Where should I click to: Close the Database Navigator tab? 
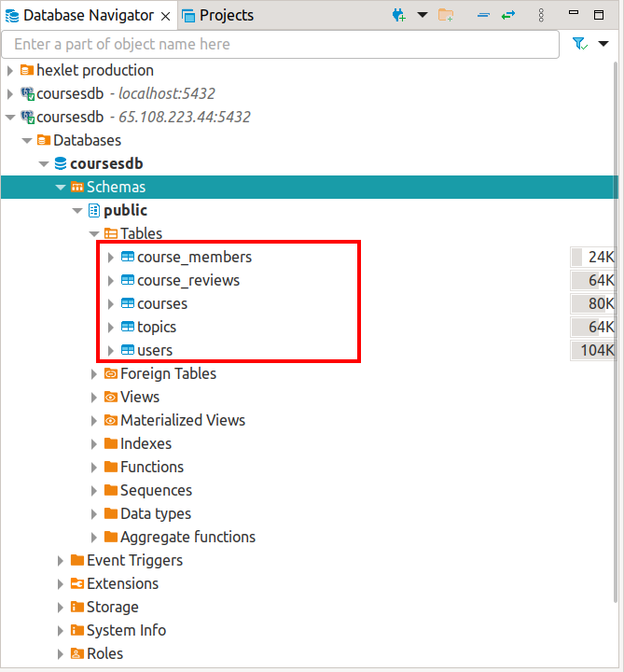pyautogui.click(x=165, y=16)
